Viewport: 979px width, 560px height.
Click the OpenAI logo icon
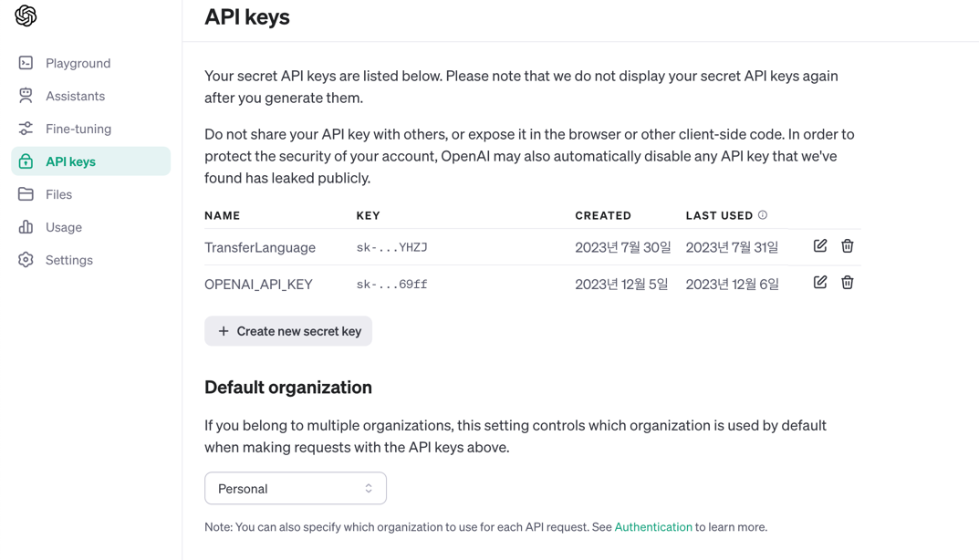tap(26, 16)
